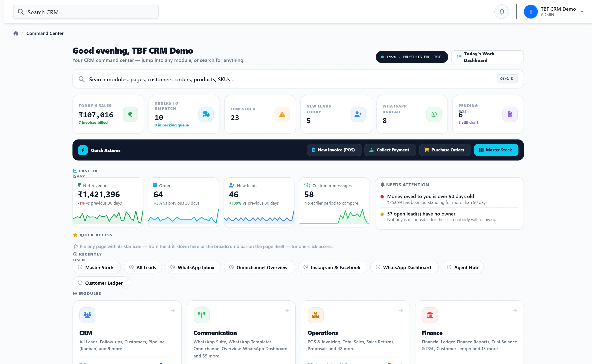This screenshot has height=364, width=592.
Task: Open recently used Master Stock chip
Action: pyautogui.click(x=96, y=267)
